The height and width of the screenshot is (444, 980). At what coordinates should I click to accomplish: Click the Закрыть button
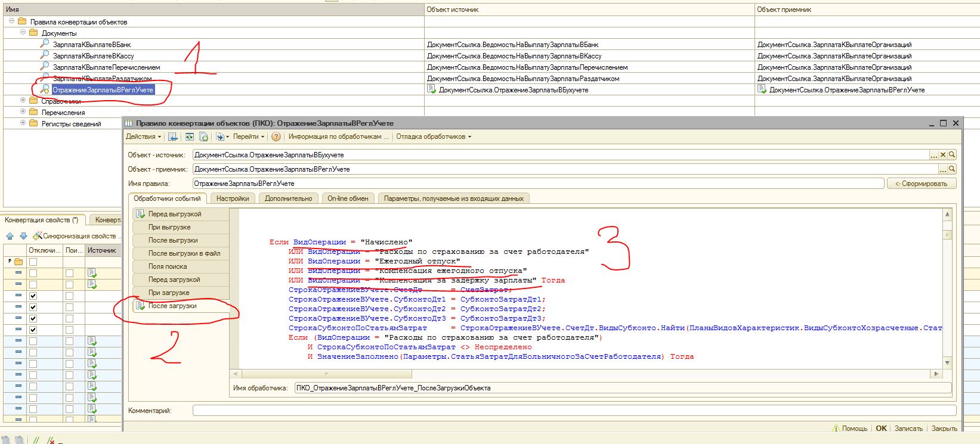tap(944, 429)
